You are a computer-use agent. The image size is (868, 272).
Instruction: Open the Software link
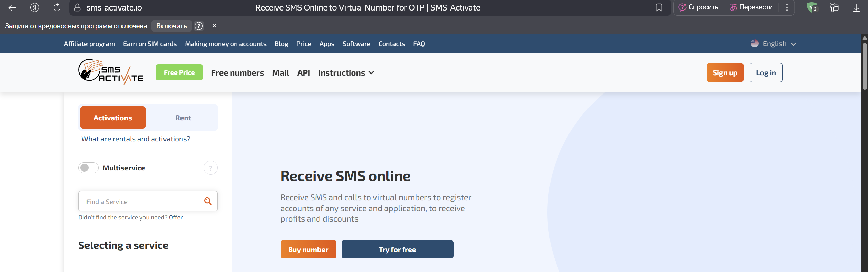click(x=356, y=44)
